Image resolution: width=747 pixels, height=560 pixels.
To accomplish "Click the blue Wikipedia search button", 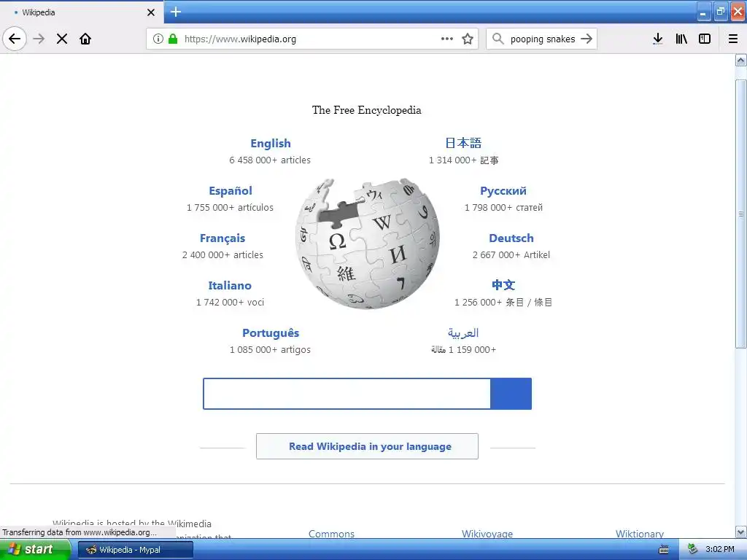I will pos(511,394).
